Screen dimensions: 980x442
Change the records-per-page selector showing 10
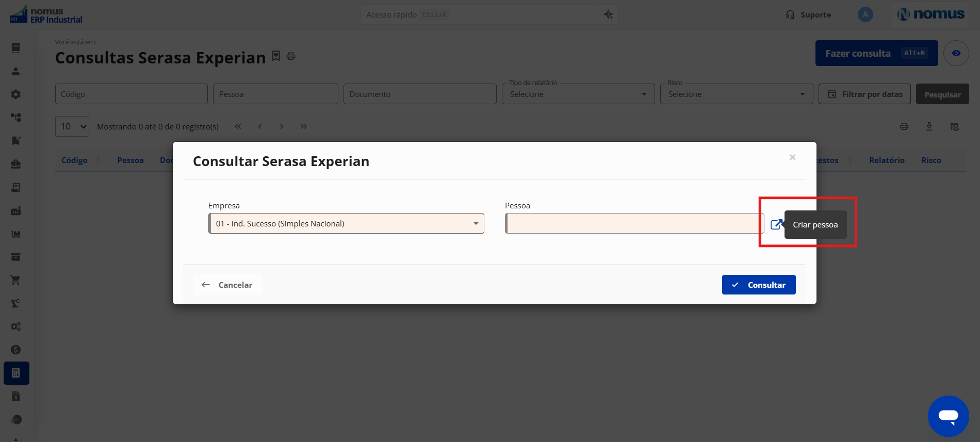tap(72, 126)
